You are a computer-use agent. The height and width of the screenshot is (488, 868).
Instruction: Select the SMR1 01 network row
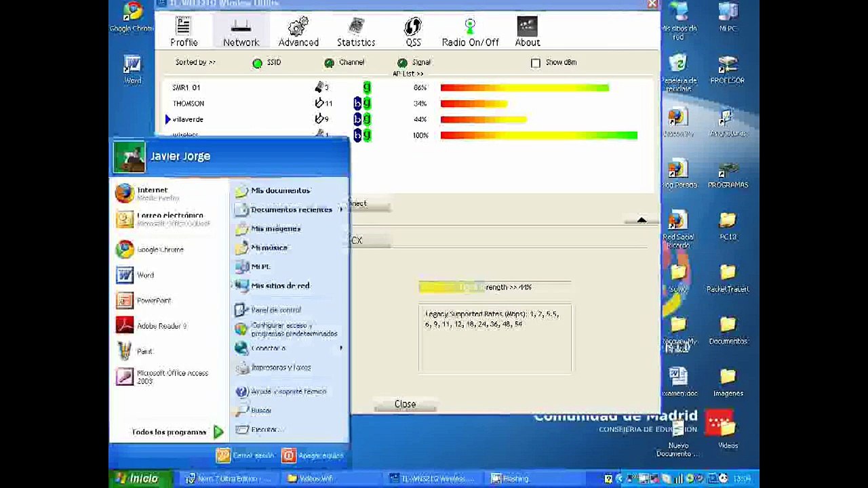(407, 87)
